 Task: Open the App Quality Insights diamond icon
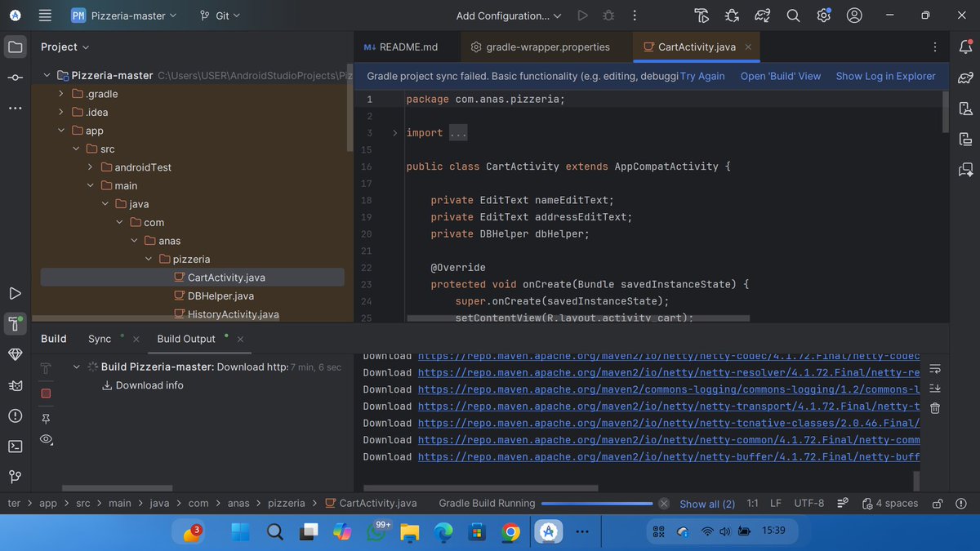16,354
